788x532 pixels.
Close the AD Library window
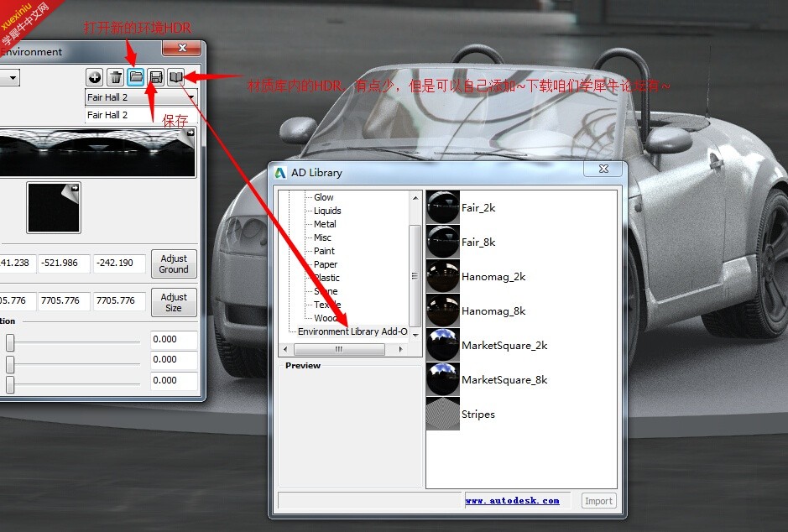click(603, 169)
